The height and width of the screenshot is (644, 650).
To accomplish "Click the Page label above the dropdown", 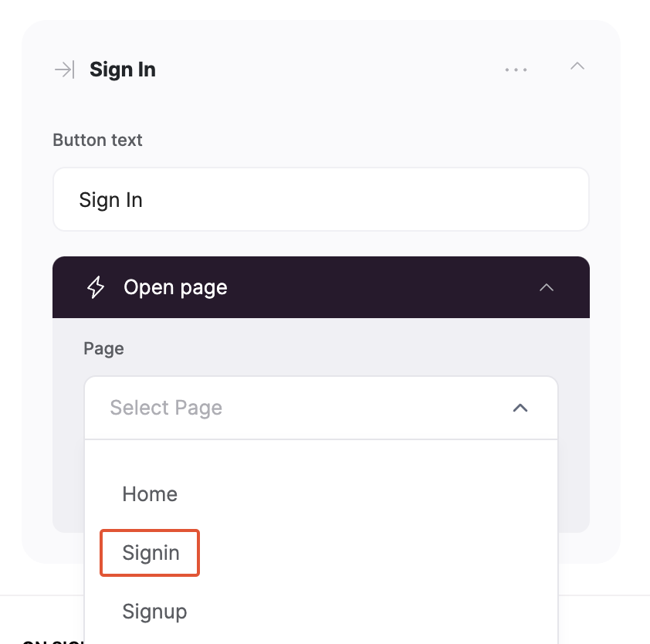I will click(103, 348).
